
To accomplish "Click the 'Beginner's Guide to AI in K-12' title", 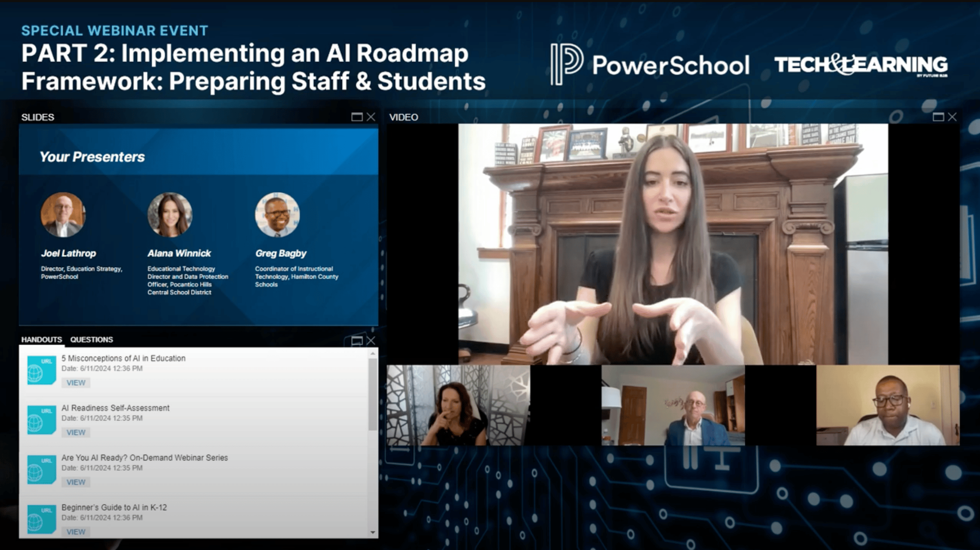I will click(x=114, y=508).
